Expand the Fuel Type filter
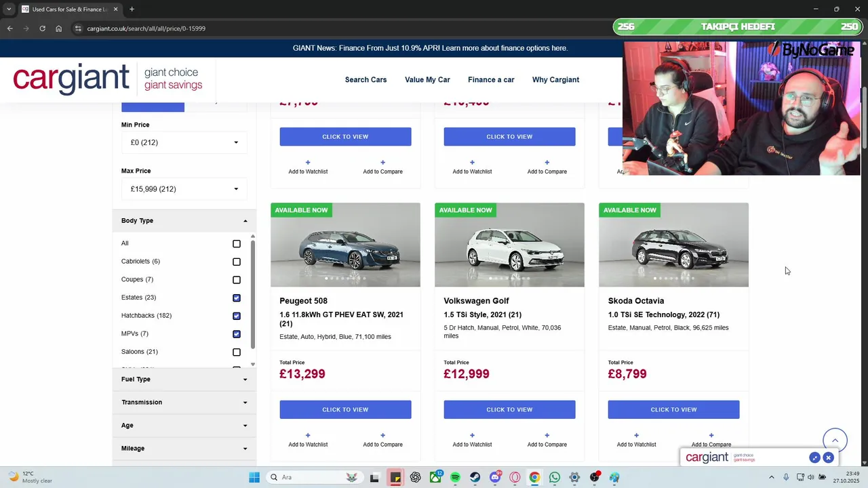 [184, 380]
